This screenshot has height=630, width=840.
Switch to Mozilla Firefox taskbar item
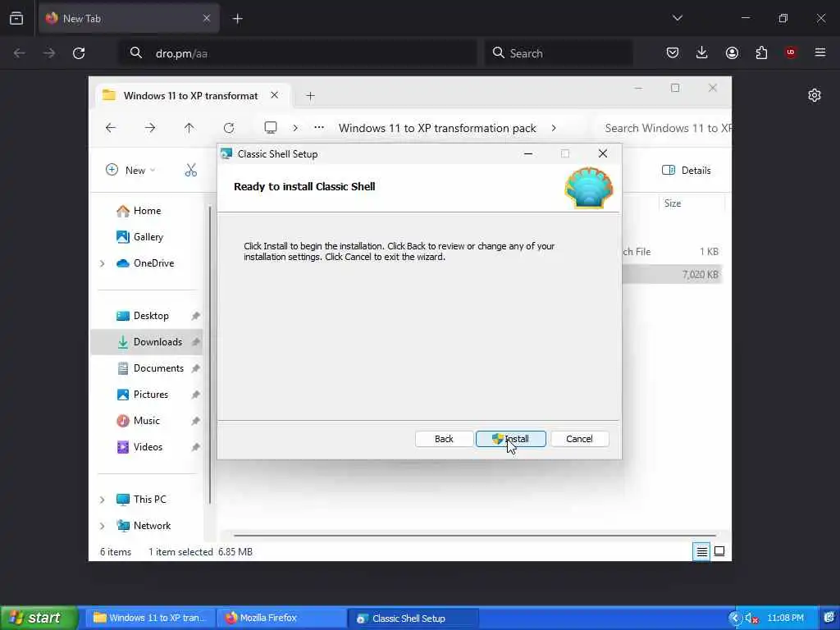(x=281, y=618)
